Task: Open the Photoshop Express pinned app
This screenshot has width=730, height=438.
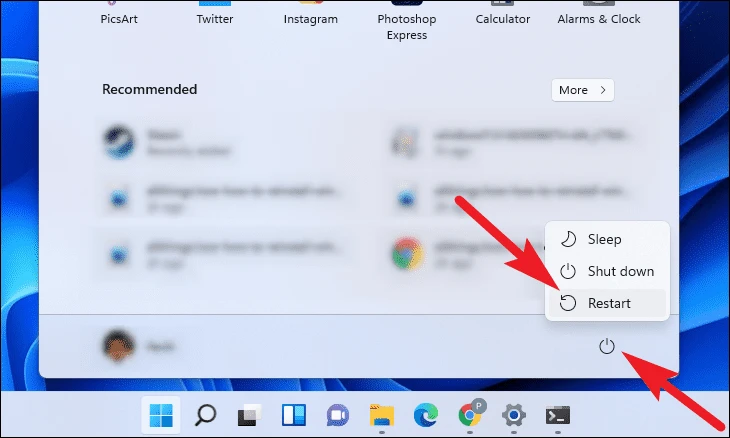Action: tap(406, 20)
